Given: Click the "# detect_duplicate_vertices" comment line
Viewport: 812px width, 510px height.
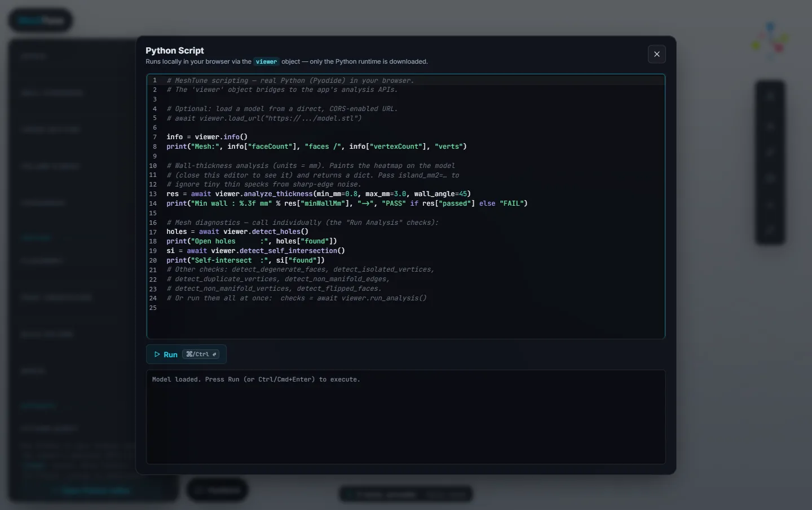Looking at the screenshot, I should click(278, 279).
